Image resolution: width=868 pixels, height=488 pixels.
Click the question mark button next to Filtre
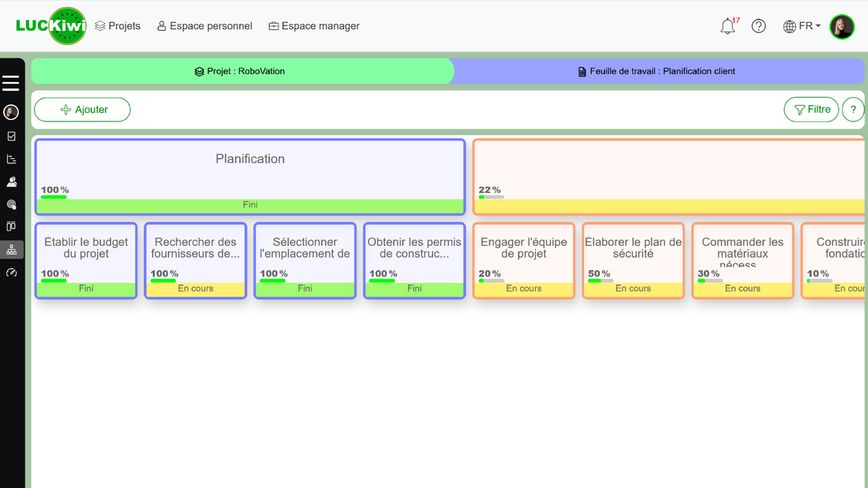[853, 110]
